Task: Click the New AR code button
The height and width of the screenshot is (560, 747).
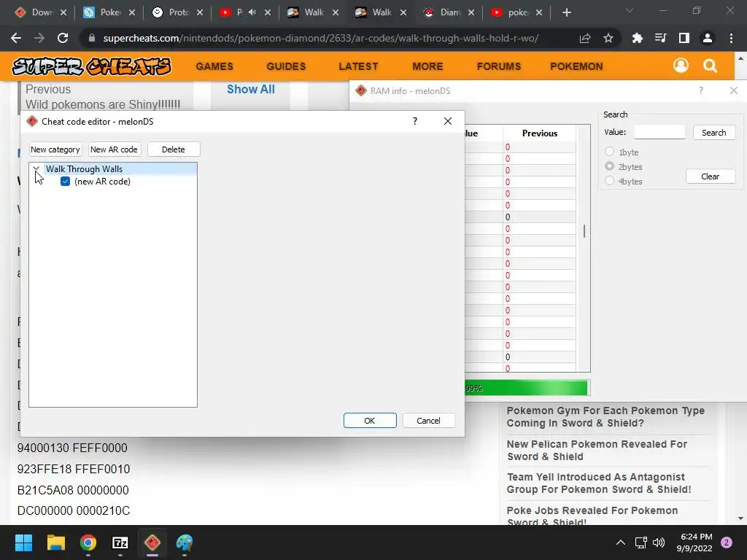Action: 114,149
